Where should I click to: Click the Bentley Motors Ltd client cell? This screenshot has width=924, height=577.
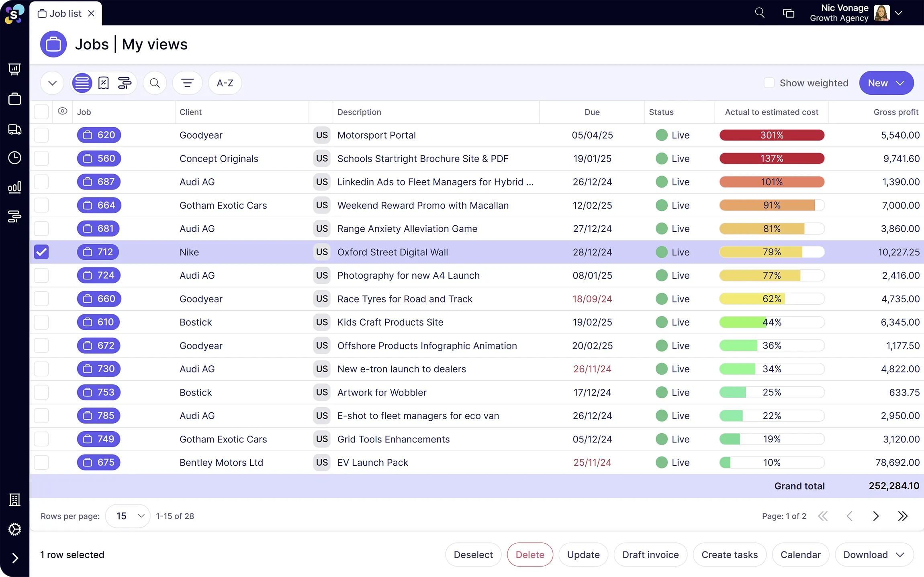221,463
